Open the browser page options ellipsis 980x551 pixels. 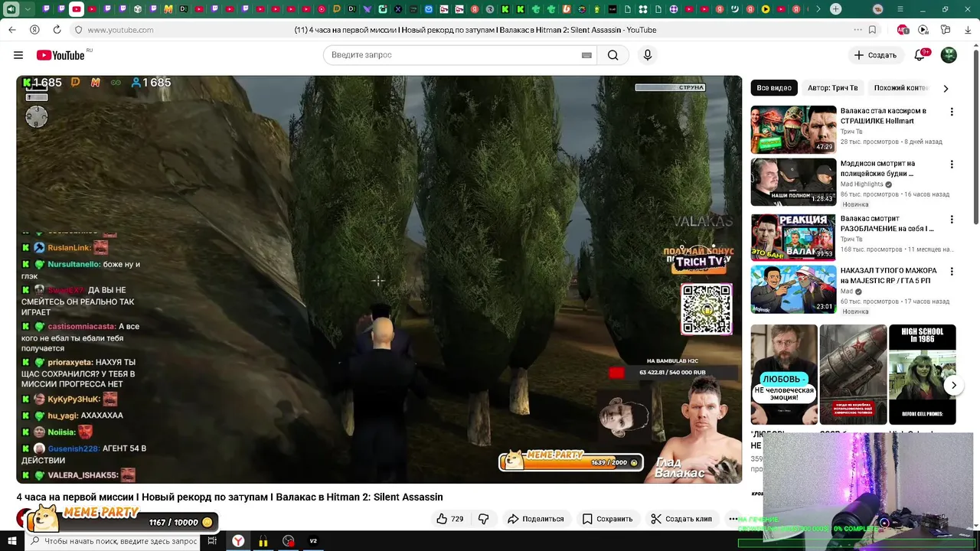857,30
